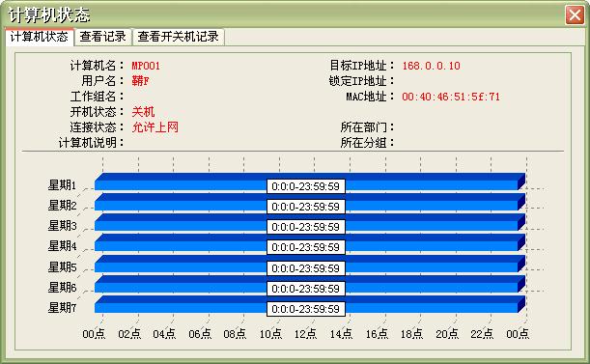Click the 168.0.0.10 target IP address
Screen dimensions: 590x364
point(432,66)
